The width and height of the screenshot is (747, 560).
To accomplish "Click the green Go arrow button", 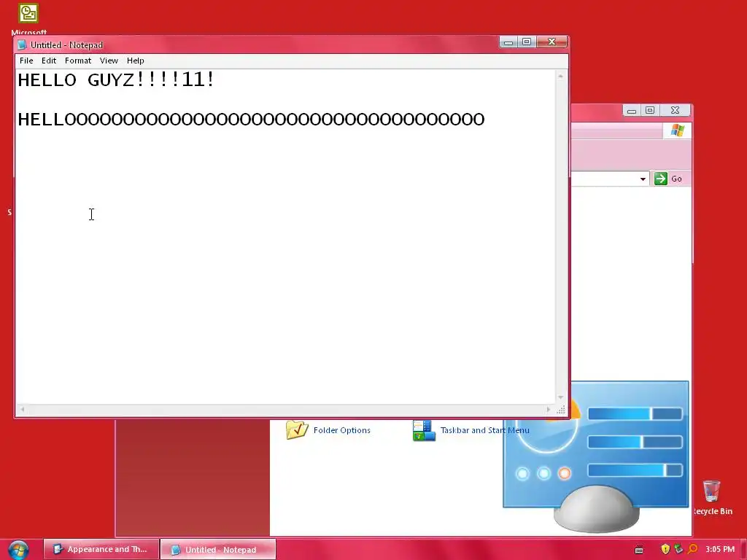I will 661,179.
